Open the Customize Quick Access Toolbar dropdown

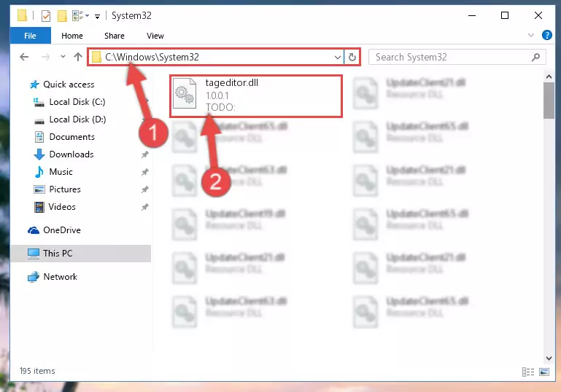(97, 17)
